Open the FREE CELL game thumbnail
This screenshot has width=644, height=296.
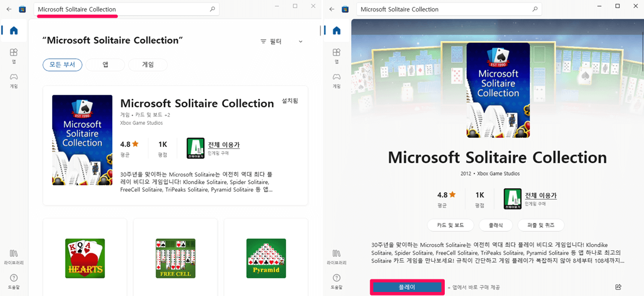(x=176, y=257)
